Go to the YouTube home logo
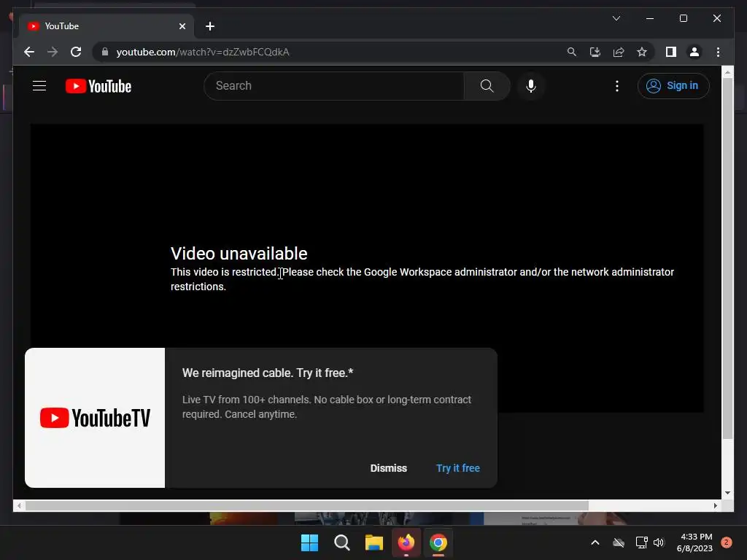747x560 pixels. pyautogui.click(x=98, y=86)
